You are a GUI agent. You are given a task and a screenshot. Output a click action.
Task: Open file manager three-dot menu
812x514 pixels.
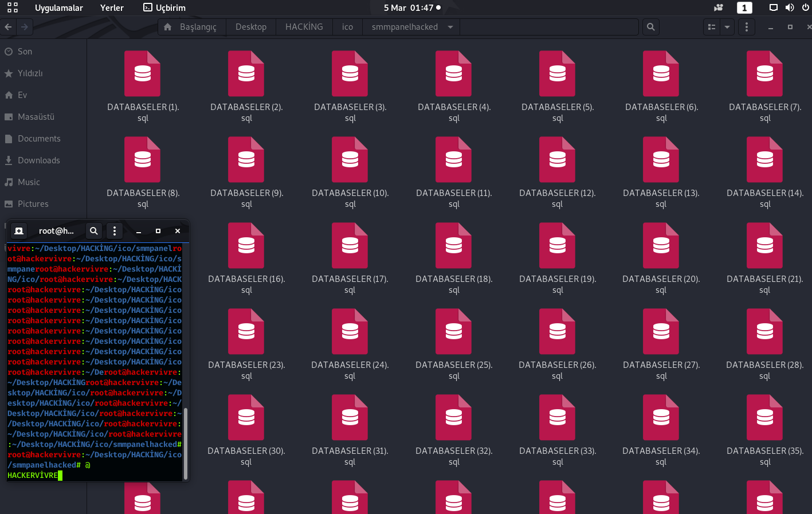pos(746,27)
